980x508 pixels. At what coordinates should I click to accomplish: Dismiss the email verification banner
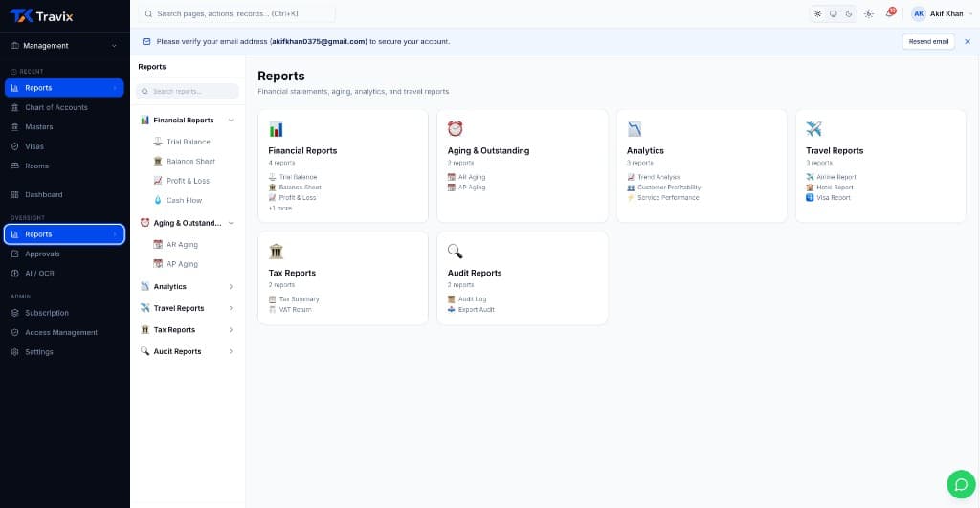[x=968, y=42]
